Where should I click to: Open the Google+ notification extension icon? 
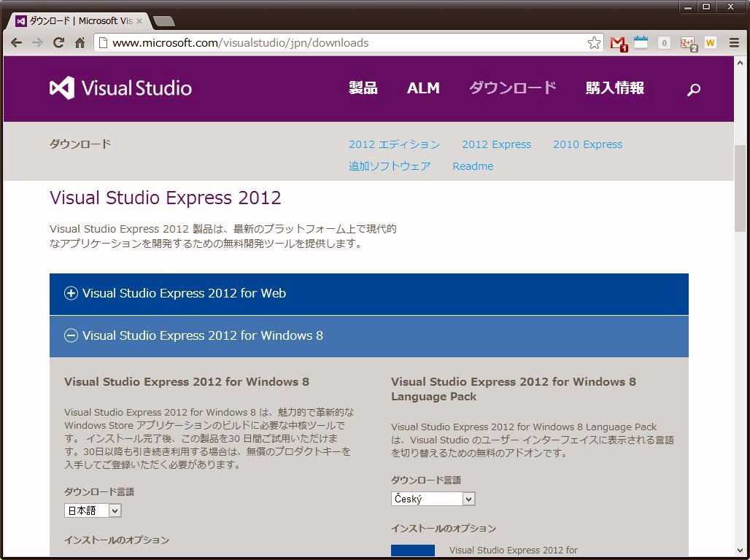click(x=689, y=44)
